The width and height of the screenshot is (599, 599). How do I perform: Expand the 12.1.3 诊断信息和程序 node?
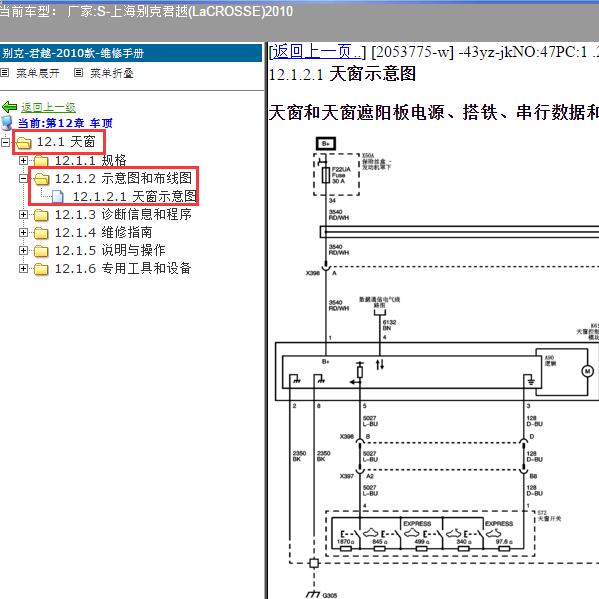pyautogui.click(x=24, y=215)
